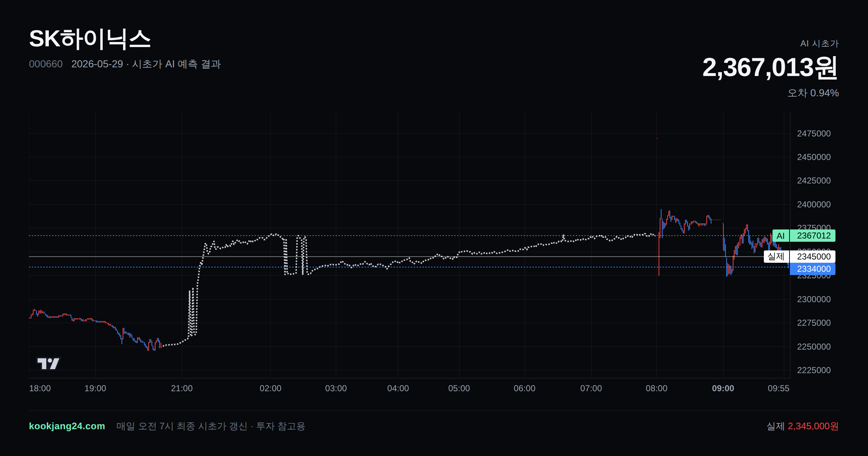The width and height of the screenshot is (868, 456).
Task: Click the 2475000 price axis label
Action: tap(814, 134)
